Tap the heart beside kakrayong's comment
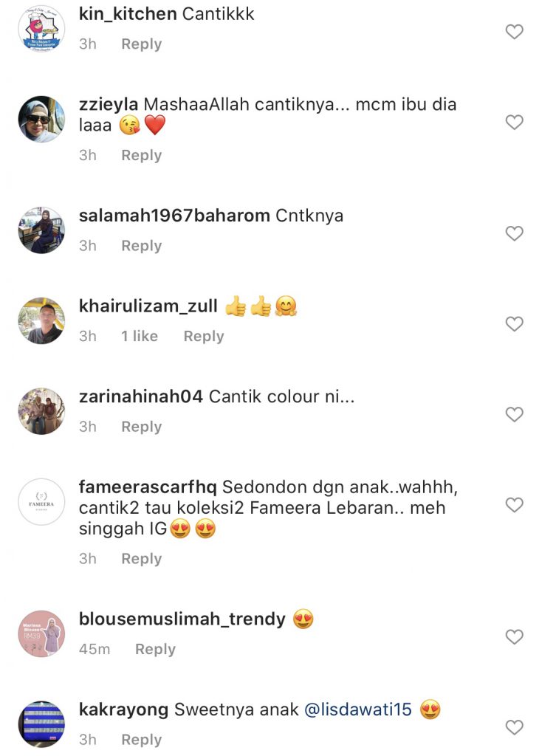Screen dimensions: 556x756 tap(514, 727)
